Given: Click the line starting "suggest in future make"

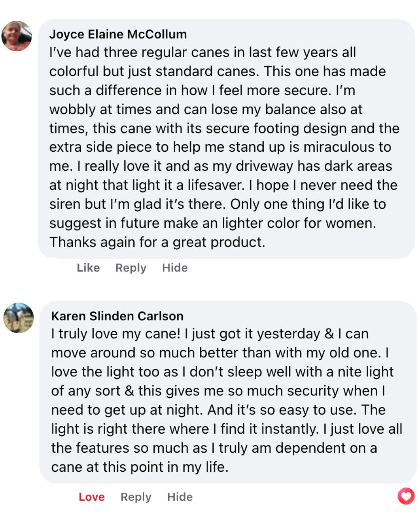Looking at the screenshot, I should tap(212, 223).
